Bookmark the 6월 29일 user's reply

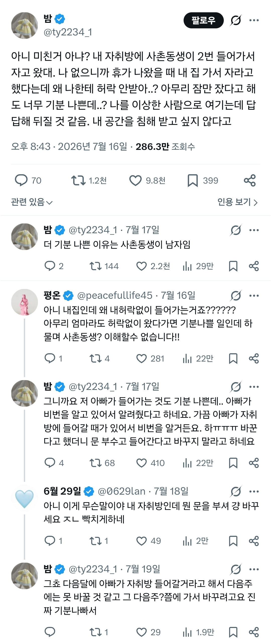coord(233,541)
